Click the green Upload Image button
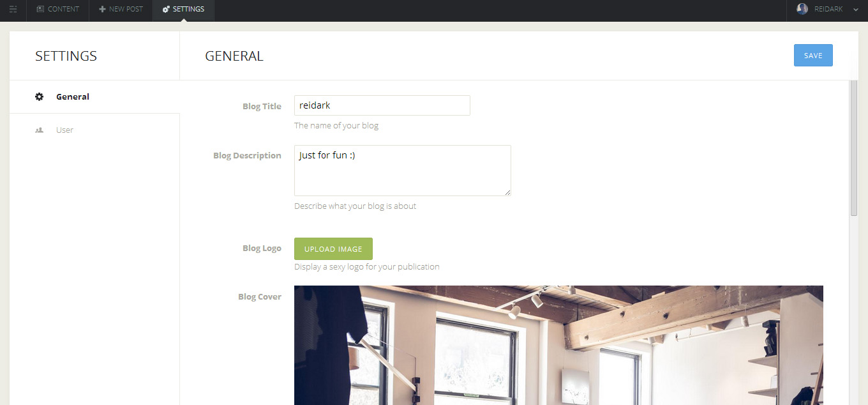The width and height of the screenshot is (868, 405). (333, 249)
